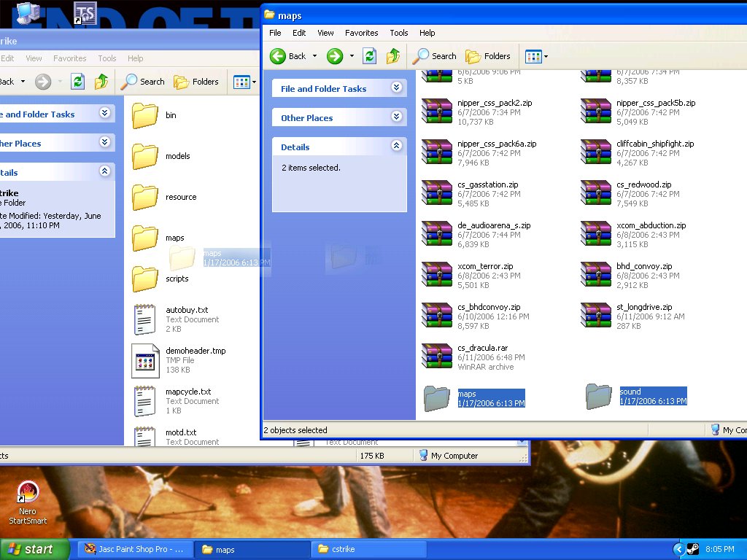
Task: Open the Favorites menu in maps window
Action: click(x=361, y=33)
